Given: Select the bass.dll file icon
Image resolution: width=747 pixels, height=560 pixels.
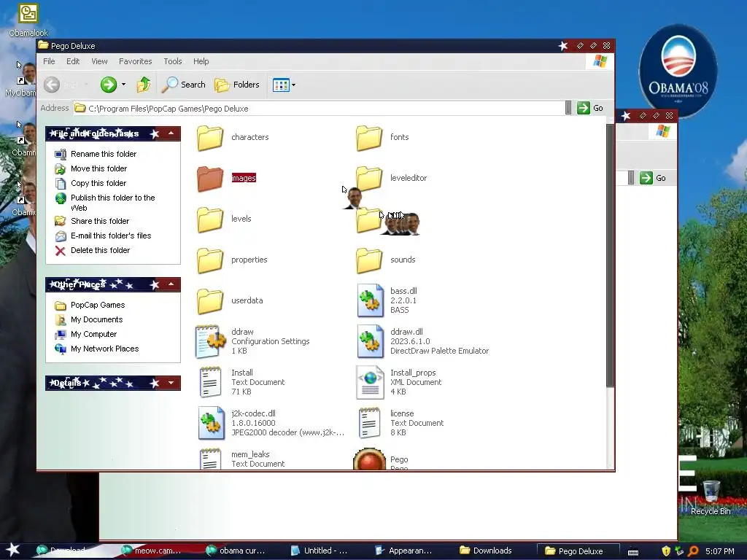Looking at the screenshot, I should [x=370, y=300].
